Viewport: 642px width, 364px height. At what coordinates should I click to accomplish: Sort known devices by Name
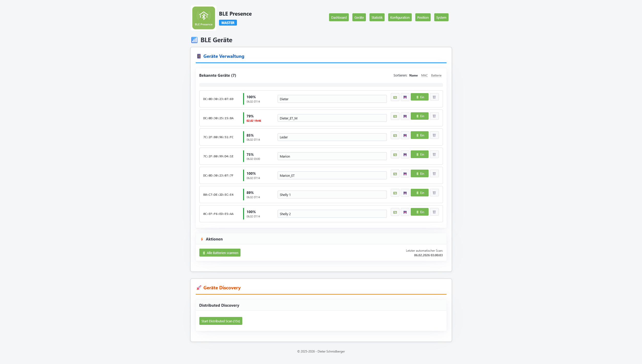(413, 75)
